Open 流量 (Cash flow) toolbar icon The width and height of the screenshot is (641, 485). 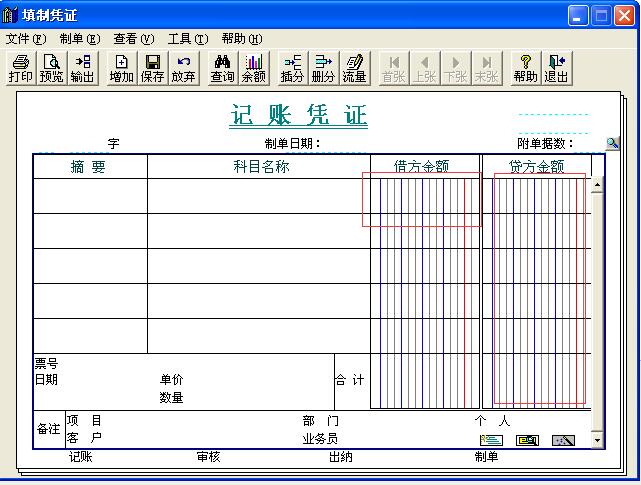354,68
